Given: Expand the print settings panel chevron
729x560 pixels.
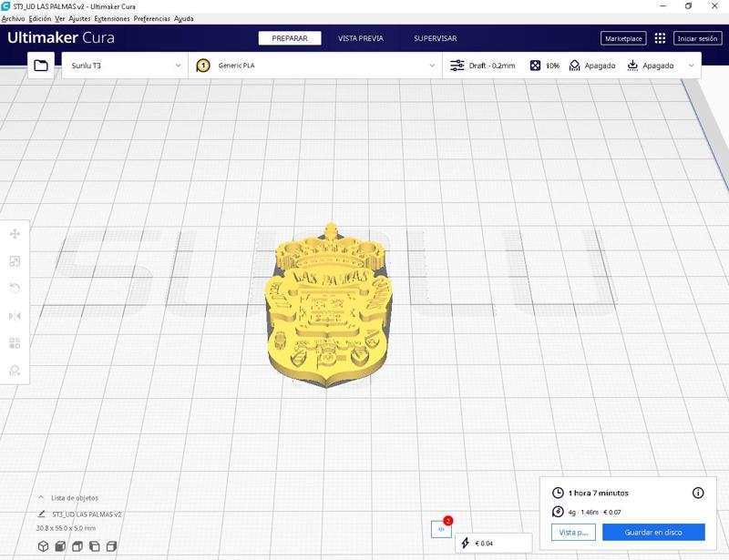Looking at the screenshot, I should tap(692, 66).
